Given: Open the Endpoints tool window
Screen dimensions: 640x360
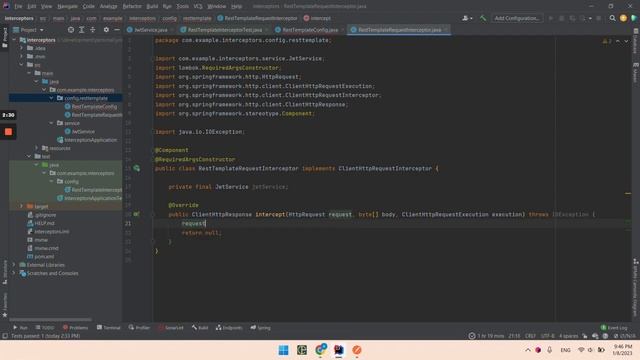Looking at the screenshot, I should pyautogui.click(x=229, y=328).
